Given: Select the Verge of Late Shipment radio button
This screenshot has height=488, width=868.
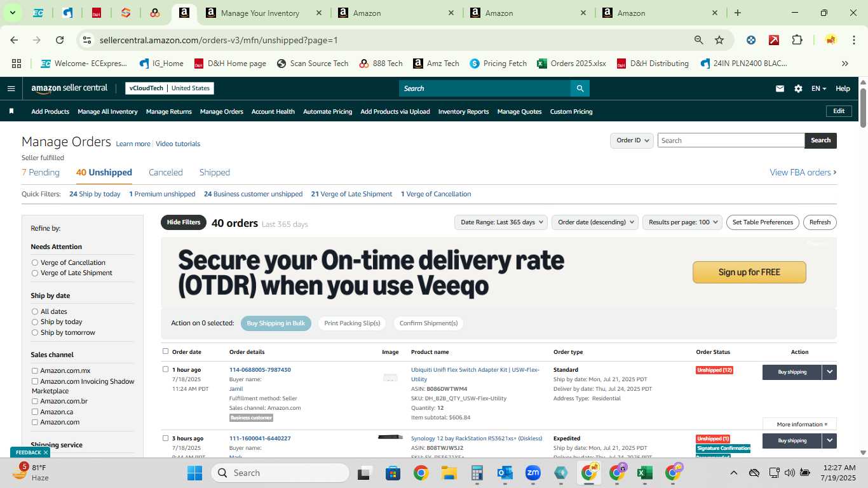Looking at the screenshot, I should pos(35,273).
